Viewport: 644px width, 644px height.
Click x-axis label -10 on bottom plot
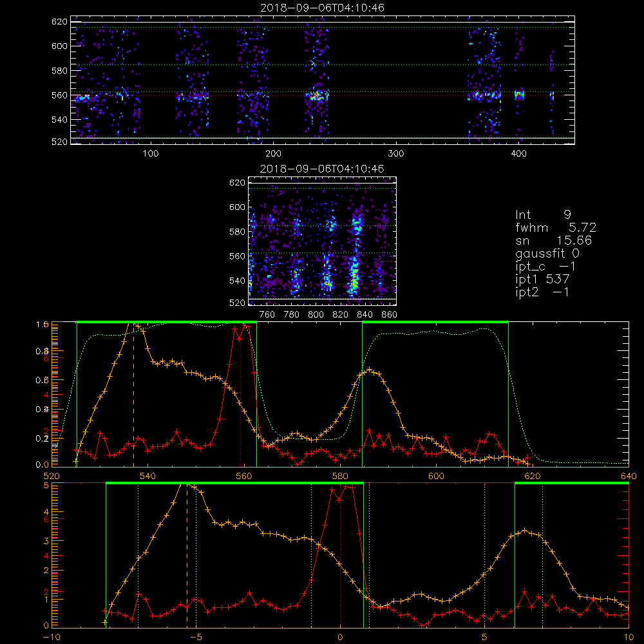52,638
